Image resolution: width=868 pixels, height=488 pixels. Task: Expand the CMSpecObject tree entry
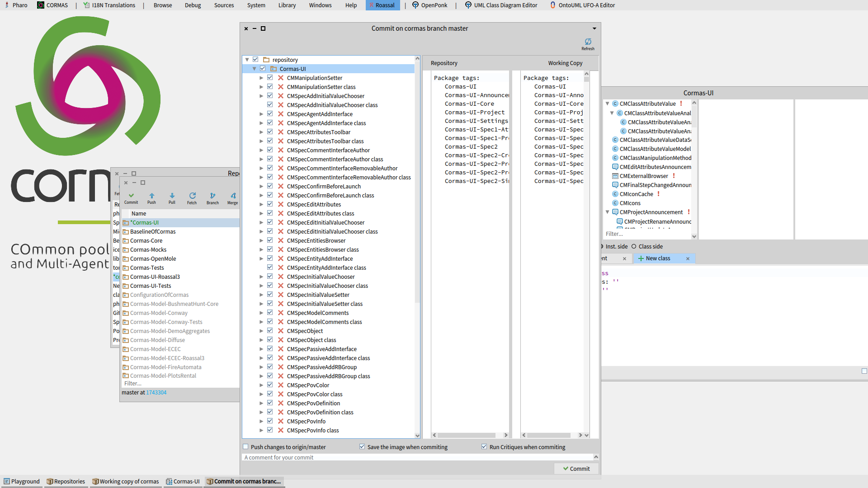pyautogui.click(x=261, y=331)
